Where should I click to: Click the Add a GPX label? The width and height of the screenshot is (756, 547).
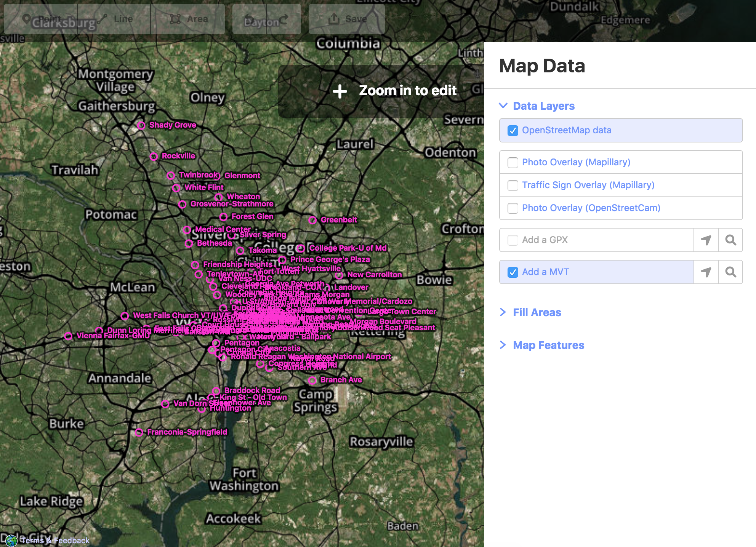tap(545, 240)
